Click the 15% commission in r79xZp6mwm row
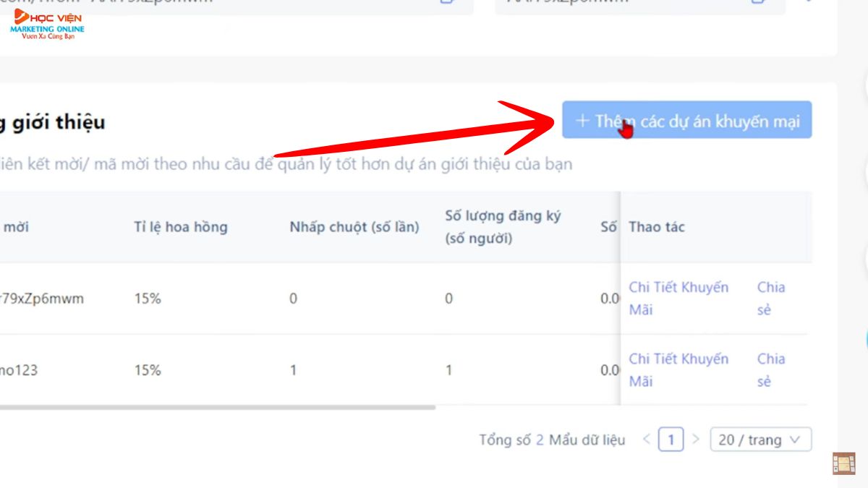 click(148, 299)
